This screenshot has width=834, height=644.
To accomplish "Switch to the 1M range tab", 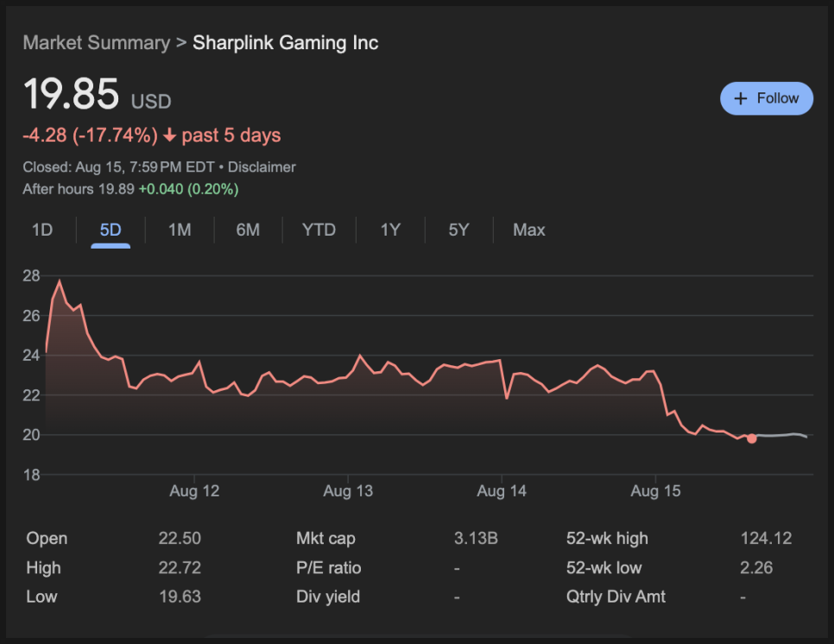I will pyautogui.click(x=180, y=230).
